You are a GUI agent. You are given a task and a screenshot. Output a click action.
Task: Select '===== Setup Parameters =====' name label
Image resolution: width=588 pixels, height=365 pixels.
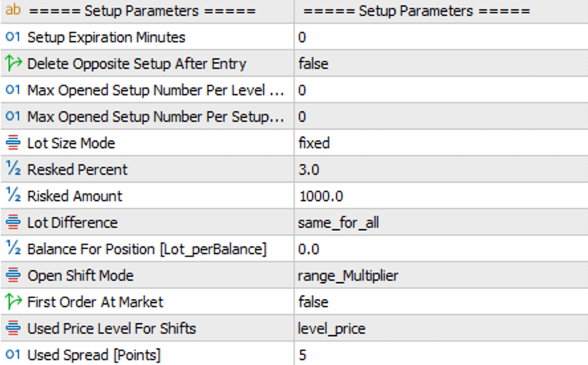tap(143, 11)
